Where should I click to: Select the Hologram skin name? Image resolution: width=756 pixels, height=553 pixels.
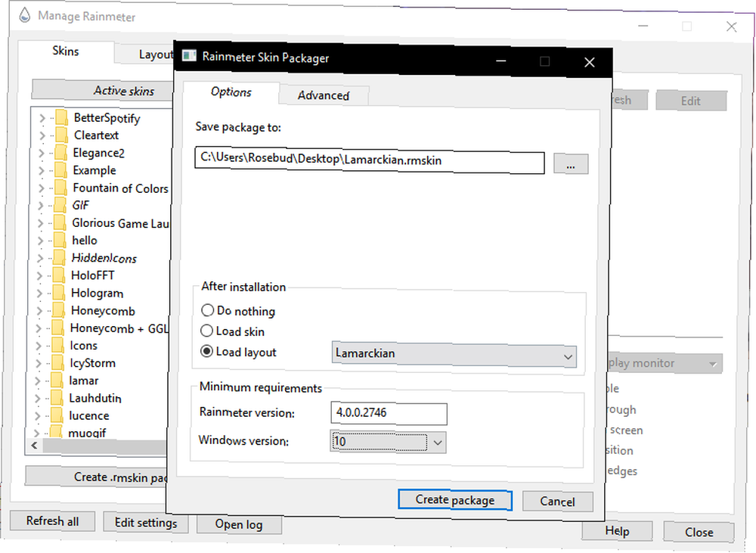click(97, 293)
